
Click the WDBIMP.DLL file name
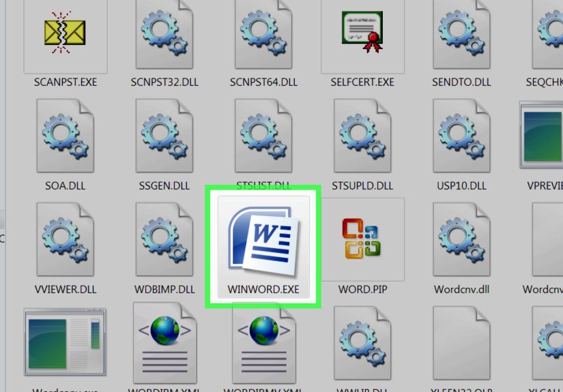click(164, 290)
